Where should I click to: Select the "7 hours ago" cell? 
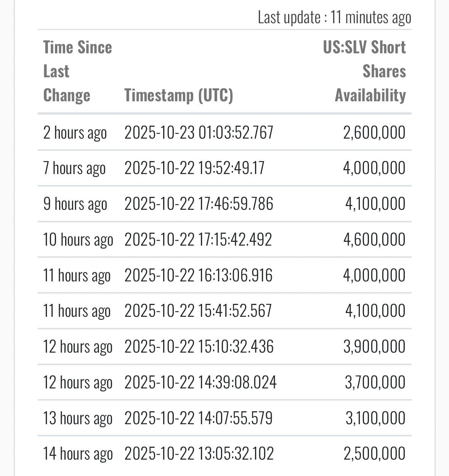74,168
